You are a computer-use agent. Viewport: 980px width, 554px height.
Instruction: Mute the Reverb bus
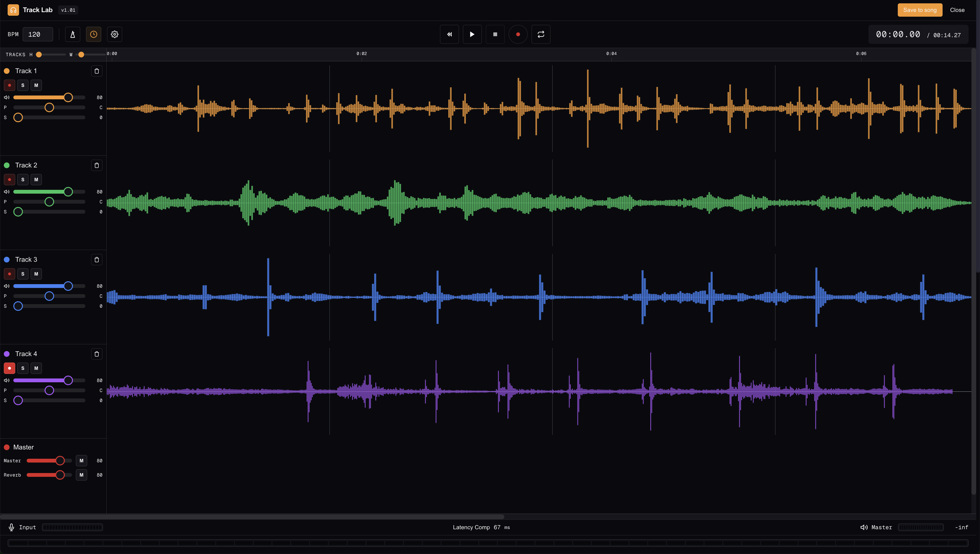point(82,475)
